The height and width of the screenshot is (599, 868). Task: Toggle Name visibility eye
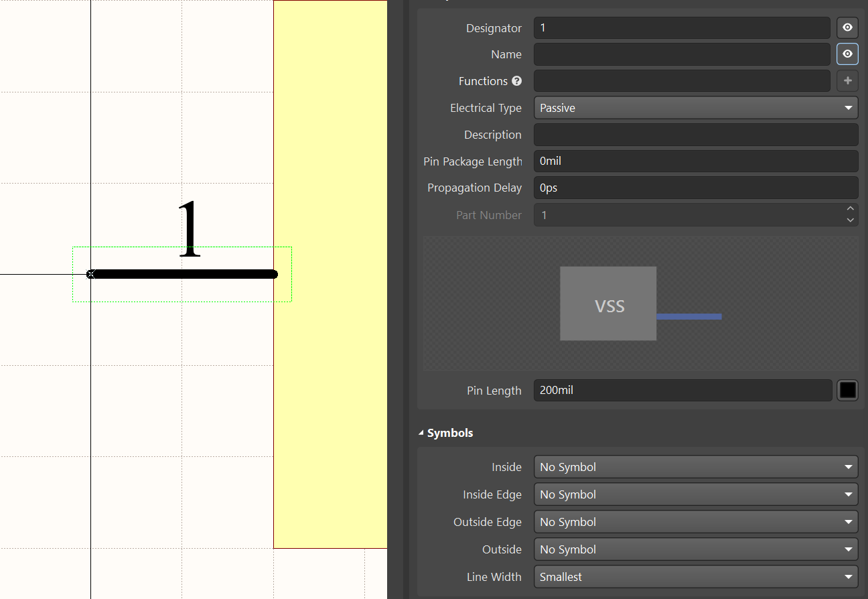pyautogui.click(x=847, y=54)
